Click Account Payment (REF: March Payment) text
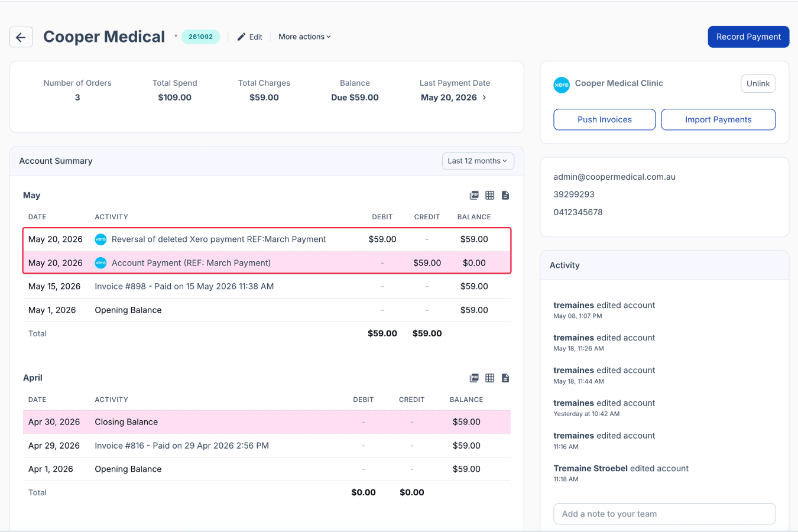798x532 pixels. 191,263
